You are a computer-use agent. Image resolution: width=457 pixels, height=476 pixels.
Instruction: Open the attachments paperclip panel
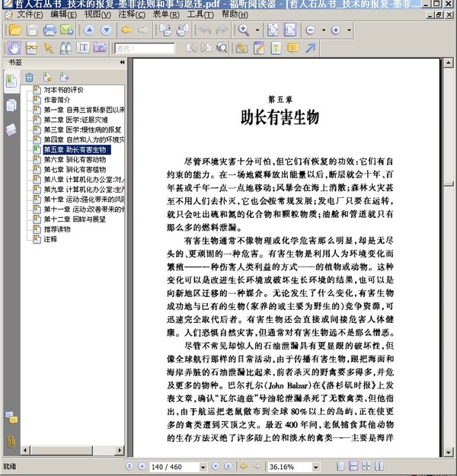pyautogui.click(x=11, y=441)
